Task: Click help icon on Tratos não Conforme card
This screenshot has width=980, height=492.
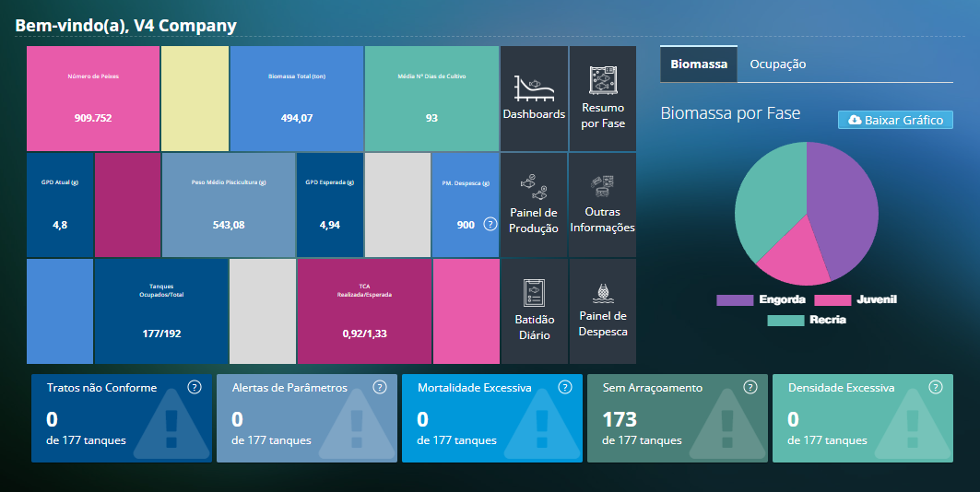Action: [195, 387]
